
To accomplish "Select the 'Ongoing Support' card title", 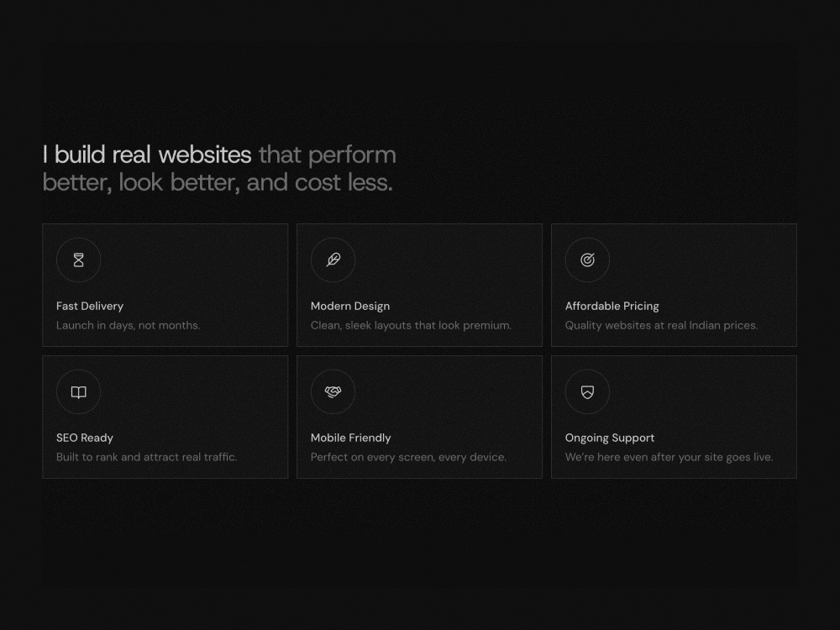I will tap(610, 438).
